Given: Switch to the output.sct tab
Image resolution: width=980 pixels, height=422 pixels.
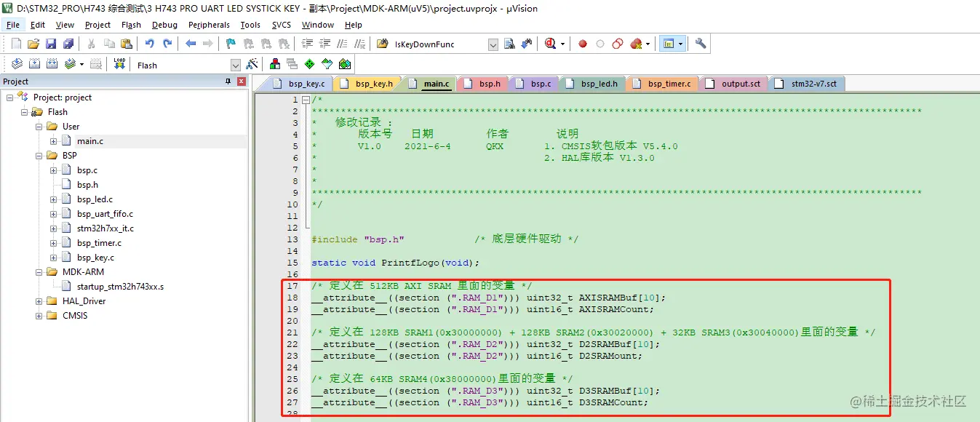Looking at the screenshot, I should [733, 84].
